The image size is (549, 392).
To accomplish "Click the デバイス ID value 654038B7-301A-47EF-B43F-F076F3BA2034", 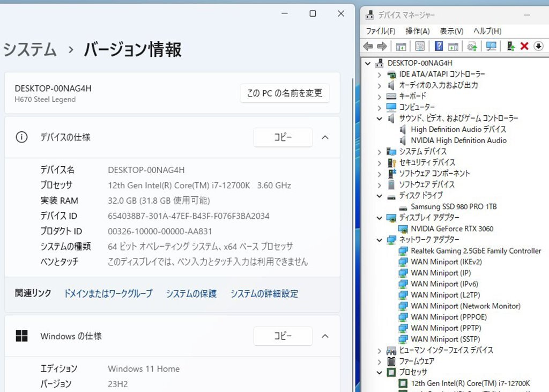I will tap(189, 216).
